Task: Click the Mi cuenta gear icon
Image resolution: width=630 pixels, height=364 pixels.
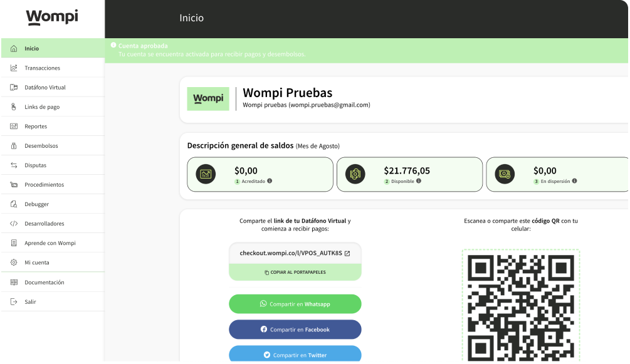Action: coord(14,263)
